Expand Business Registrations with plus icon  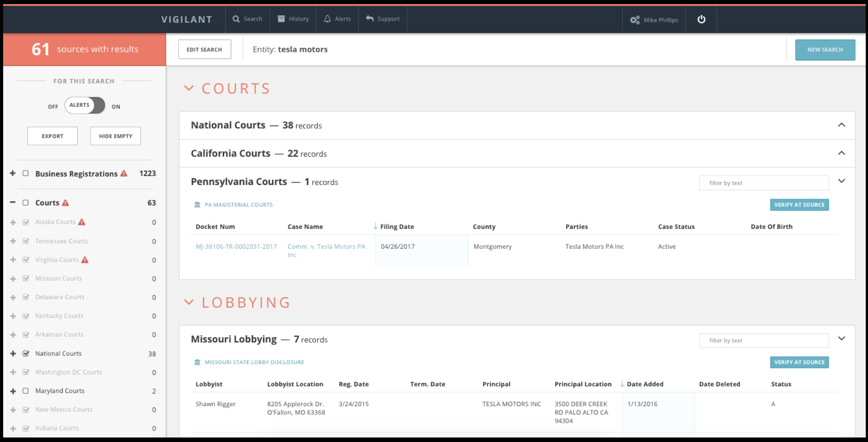(x=13, y=173)
